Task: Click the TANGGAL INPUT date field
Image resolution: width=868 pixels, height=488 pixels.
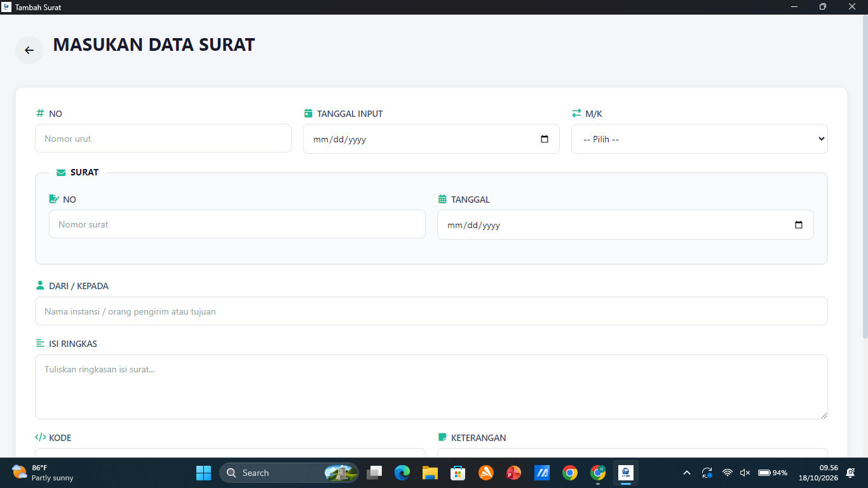Action: click(x=431, y=139)
